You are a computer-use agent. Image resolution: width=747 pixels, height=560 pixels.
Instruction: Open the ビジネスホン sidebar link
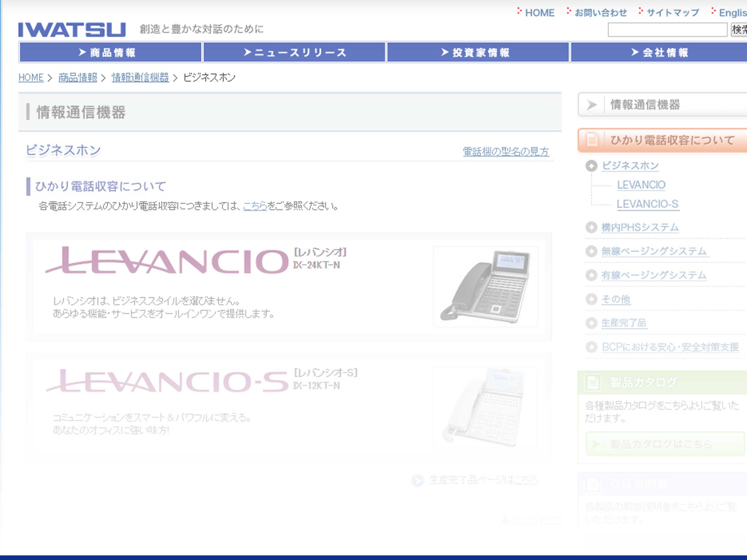click(630, 166)
